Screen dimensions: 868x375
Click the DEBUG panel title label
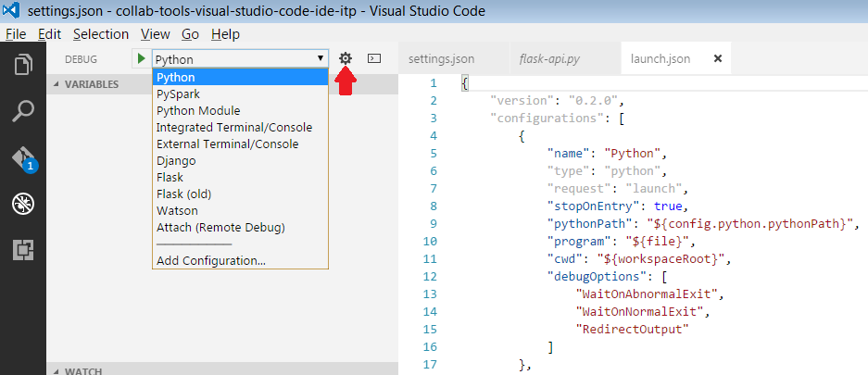[81, 58]
